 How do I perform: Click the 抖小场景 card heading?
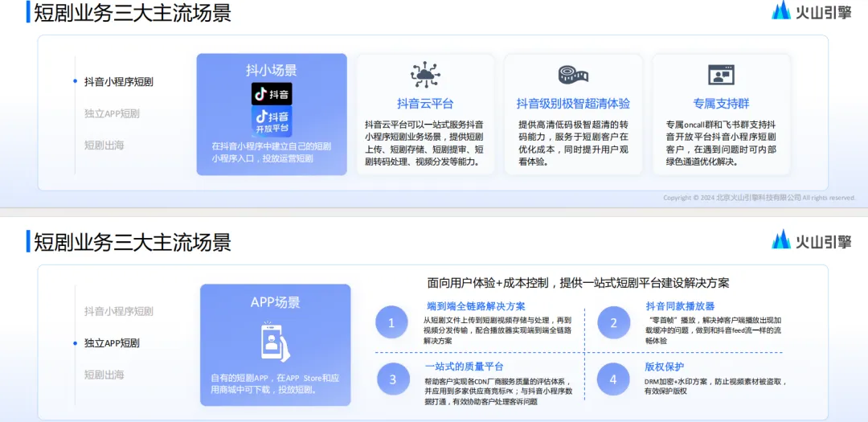pyautogui.click(x=272, y=71)
